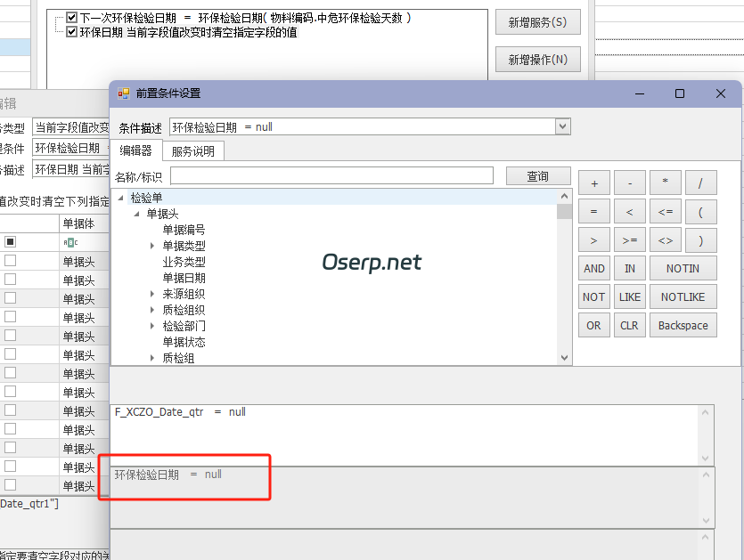This screenshot has width=744, height=560.
Task: Uncheck the 环保日期 condition checkbox
Action: [x=72, y=32]
